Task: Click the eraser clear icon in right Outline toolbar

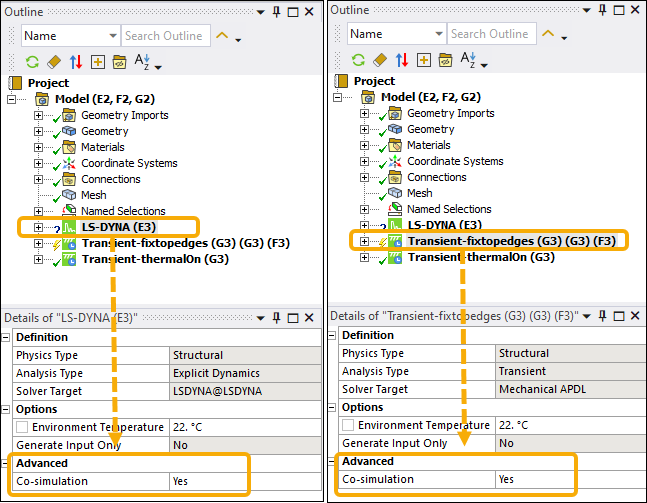Action: tap(381, 60)
